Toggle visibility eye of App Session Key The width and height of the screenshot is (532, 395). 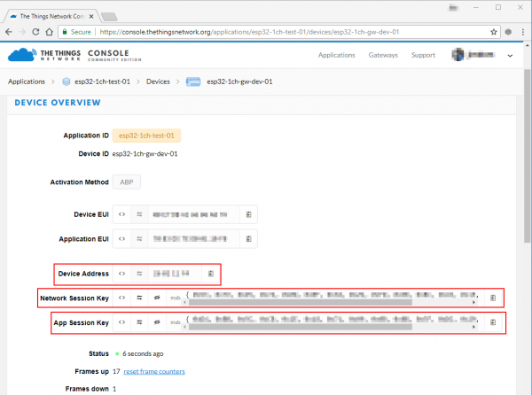click(x=157, y=322)
